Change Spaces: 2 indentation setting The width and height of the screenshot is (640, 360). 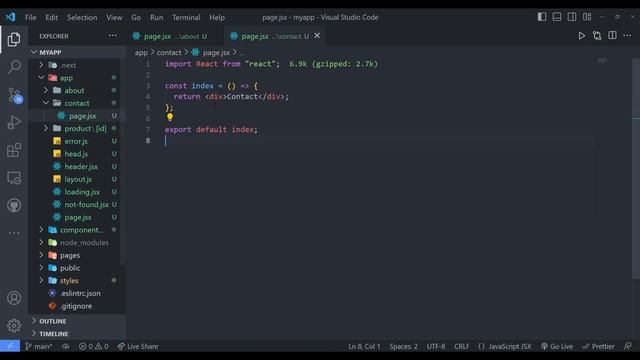(x=403, y=346)
